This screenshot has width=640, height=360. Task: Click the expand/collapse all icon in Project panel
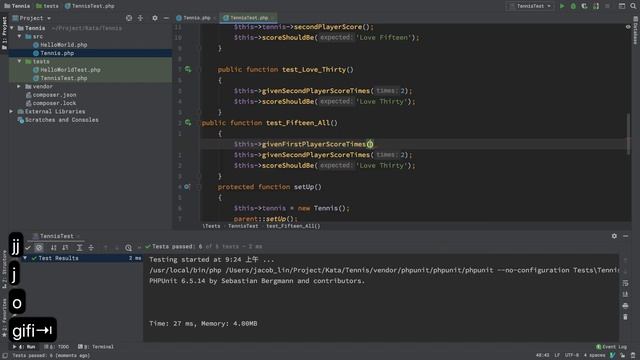tap(140, 18)
